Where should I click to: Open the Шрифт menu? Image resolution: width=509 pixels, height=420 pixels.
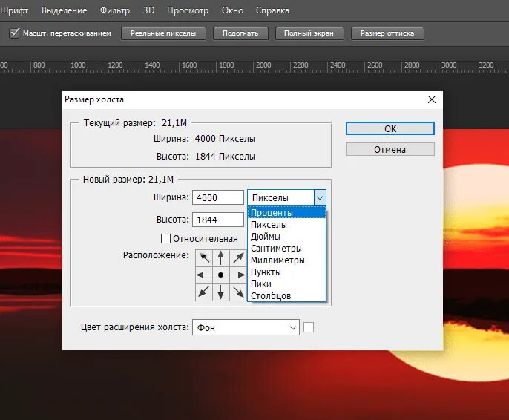[x=14, y=10]
